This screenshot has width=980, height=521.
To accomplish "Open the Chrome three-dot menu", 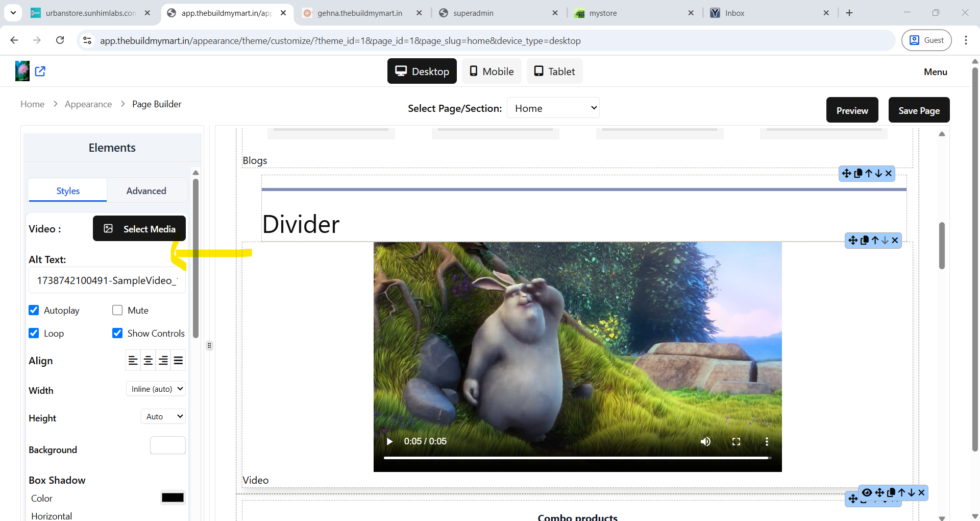I will pyautogui.click(x=966, y=40).
